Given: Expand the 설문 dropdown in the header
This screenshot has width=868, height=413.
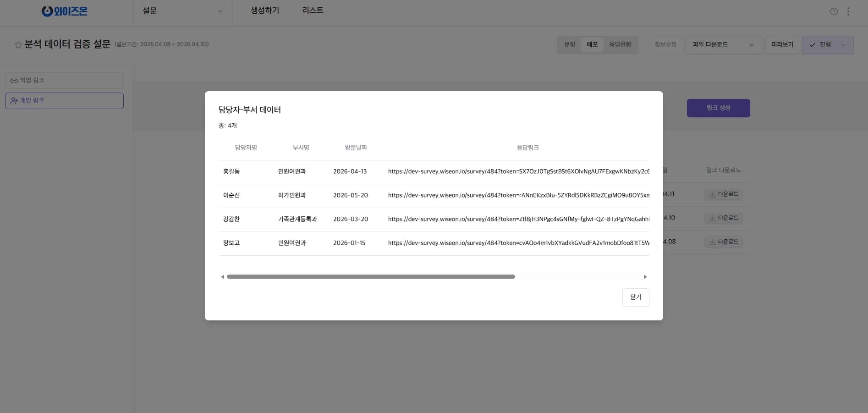Looking at the screenshot, I should point(220,11).
